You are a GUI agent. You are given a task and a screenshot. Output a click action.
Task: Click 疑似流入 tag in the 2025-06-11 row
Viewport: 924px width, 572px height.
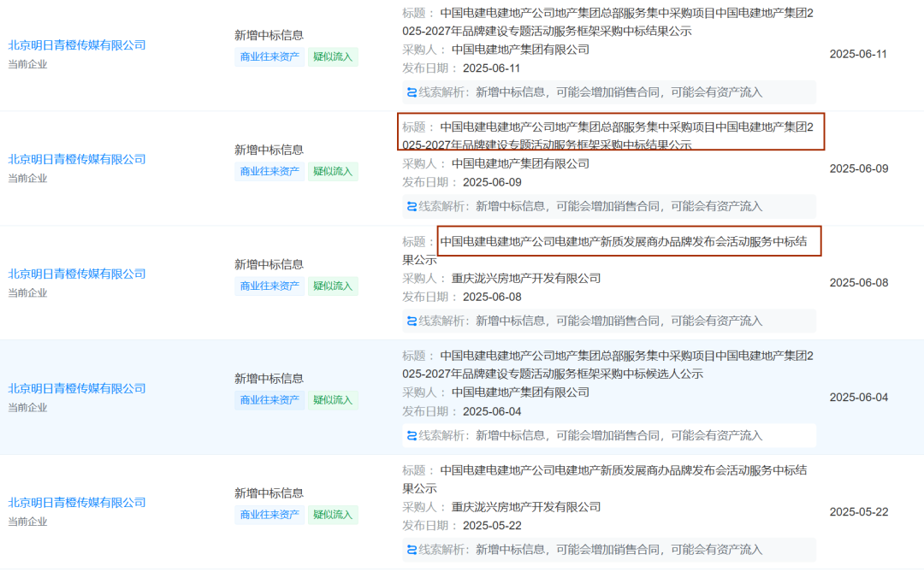333,57
